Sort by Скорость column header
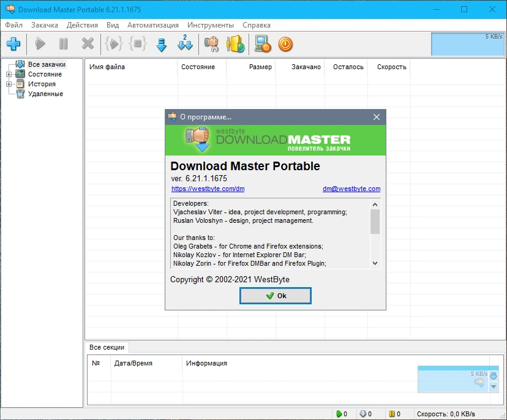Viewport: 507px width, 420px height. (389, 67)
